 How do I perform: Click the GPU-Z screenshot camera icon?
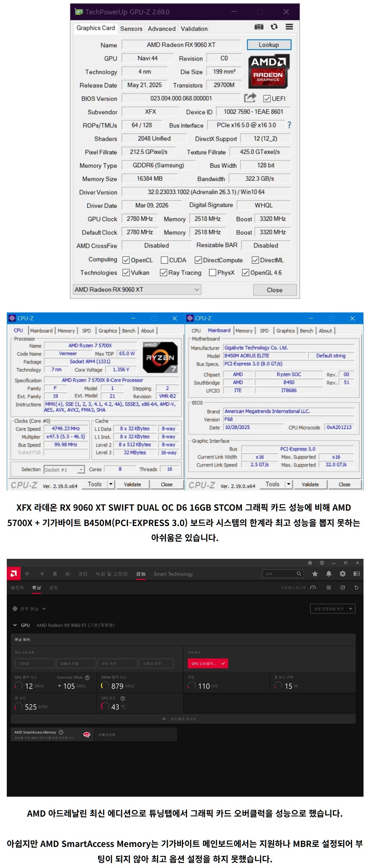pyautogui.click(x=259, y=27)
